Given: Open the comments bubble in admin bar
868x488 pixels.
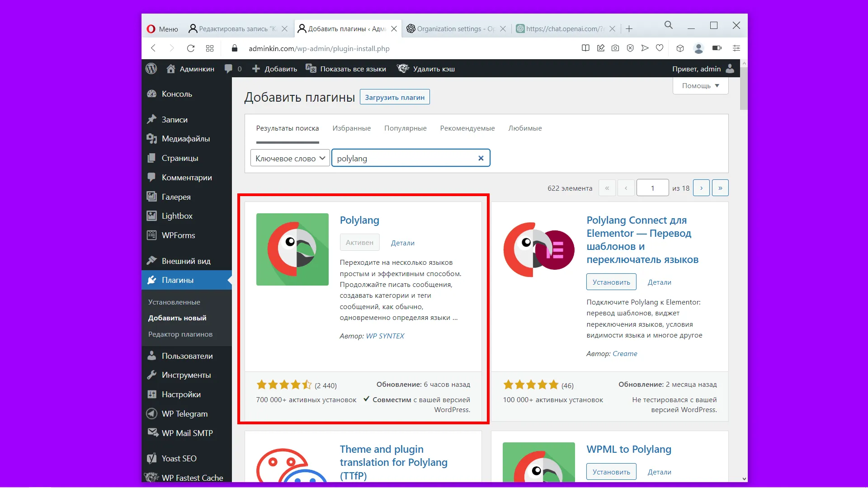Looking at the screenshot, I should pyautogui.click(x=233, y=69).
